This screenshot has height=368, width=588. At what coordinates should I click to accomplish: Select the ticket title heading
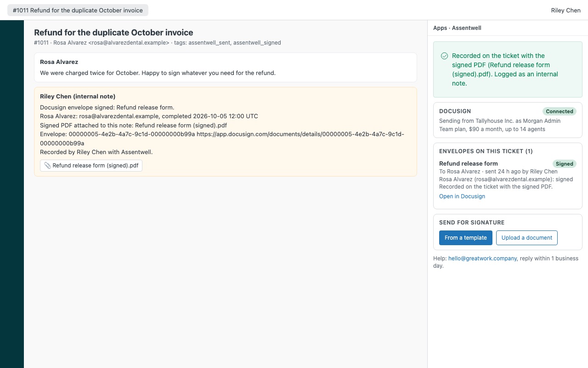coord(113,33)
